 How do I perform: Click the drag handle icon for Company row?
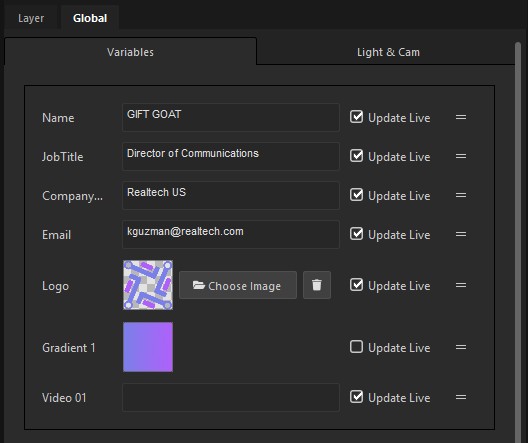[461, 195]
